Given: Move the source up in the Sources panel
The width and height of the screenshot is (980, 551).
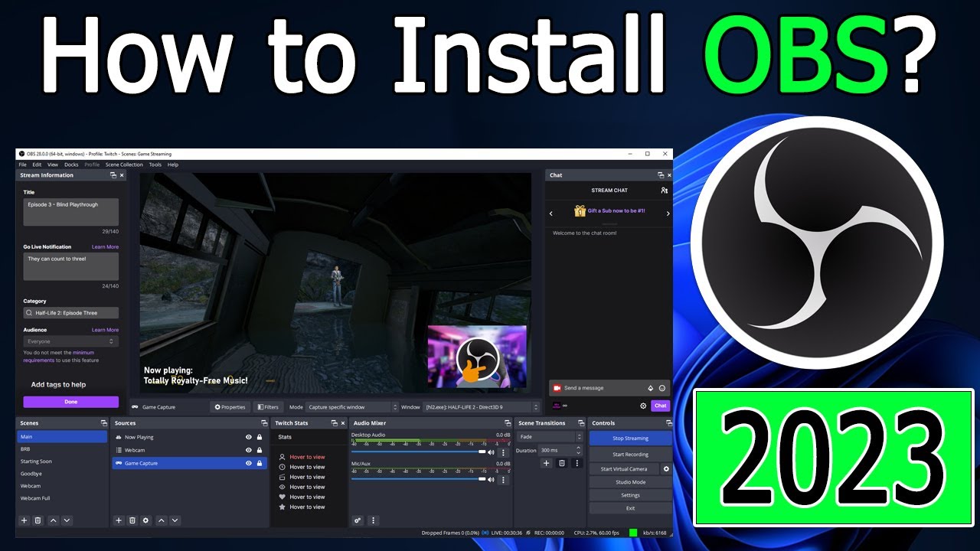Looking at the screenshot, I should [x=161, y=520].
